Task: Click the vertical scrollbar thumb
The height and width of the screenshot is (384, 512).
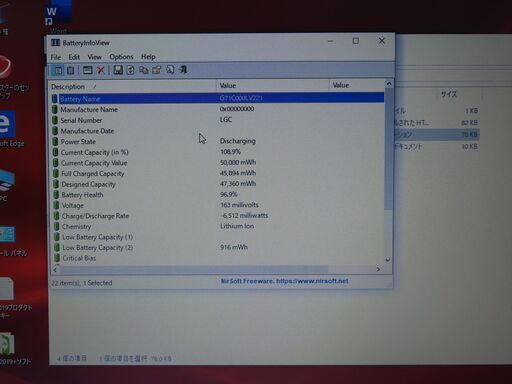Action: point(388,149)
